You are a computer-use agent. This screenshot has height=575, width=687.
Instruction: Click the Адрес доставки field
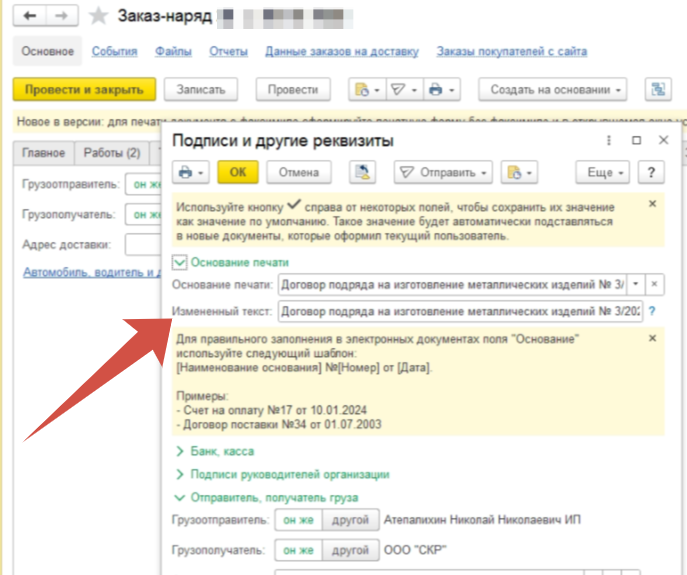click(x=143, y=245)
